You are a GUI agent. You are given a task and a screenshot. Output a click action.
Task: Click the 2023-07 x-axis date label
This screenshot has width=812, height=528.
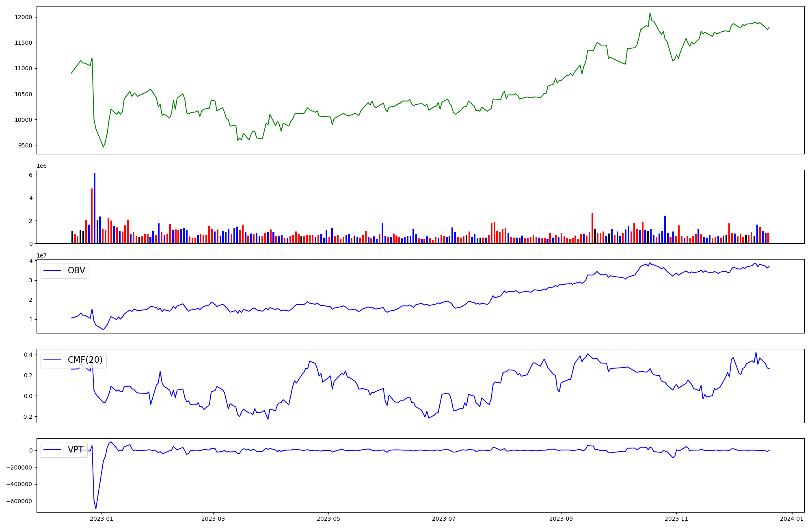[x=444, y=519]
